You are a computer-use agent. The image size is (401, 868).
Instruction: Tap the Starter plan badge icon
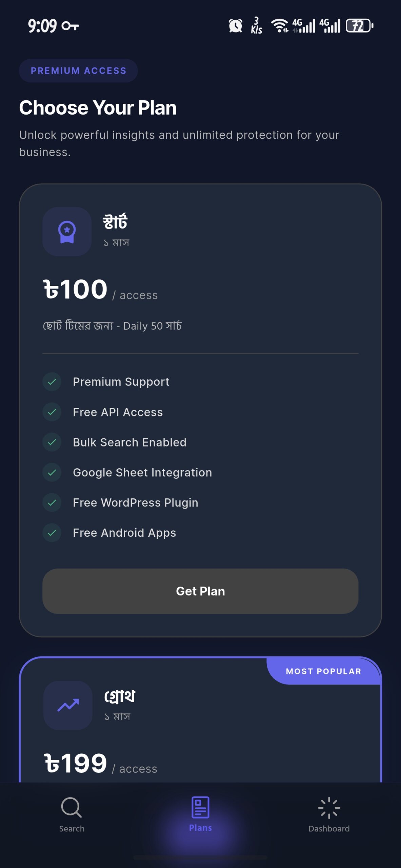67,232
